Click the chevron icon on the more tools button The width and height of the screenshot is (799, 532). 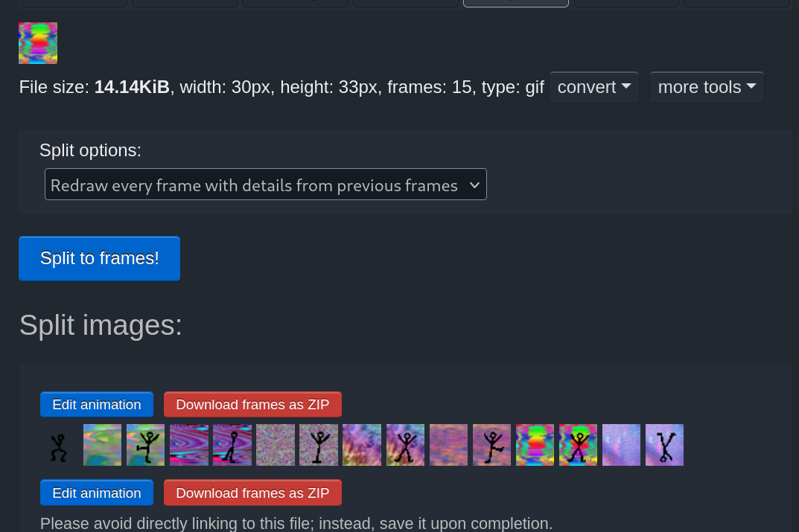tap(751, 86)
